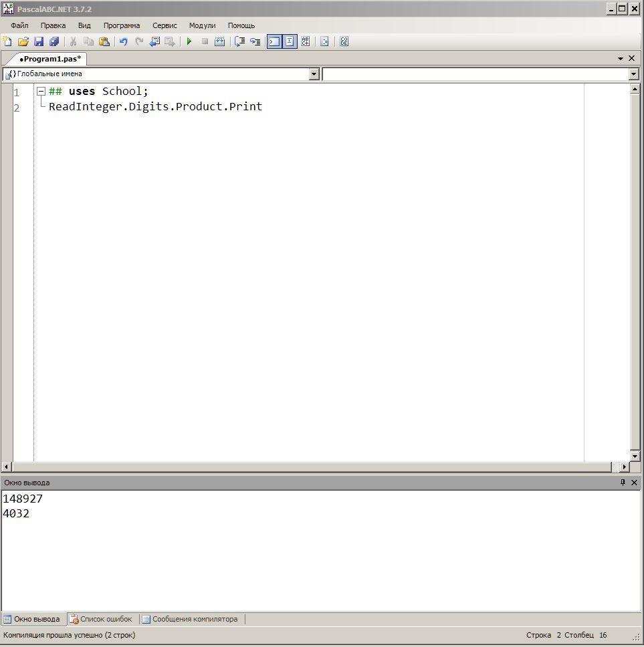Screen dimensions: 644x647
Task: Switch to the Сообщения компилятора tab
Action: (190, 619)
